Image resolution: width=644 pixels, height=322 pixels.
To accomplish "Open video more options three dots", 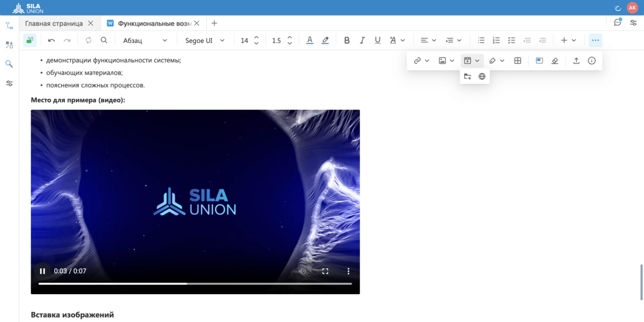I will tap(348, 271).
